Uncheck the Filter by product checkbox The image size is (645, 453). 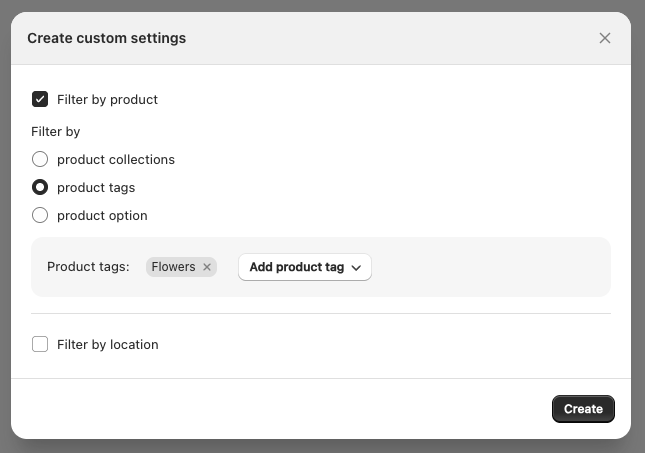(40, 99)
